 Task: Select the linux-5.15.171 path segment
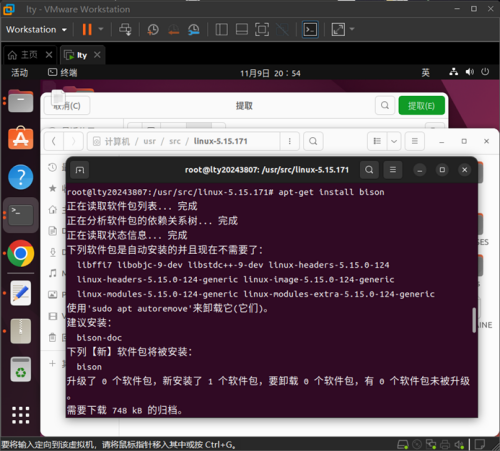pyautogui.click(x=221, y=141)
